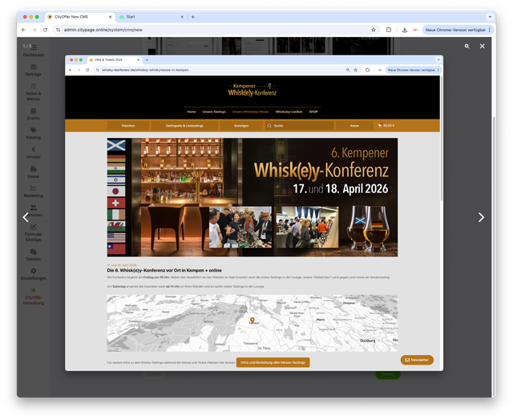Open the Marketing sidebar section
This screenshot has height=420, width=513.
[x=34, y=192]
